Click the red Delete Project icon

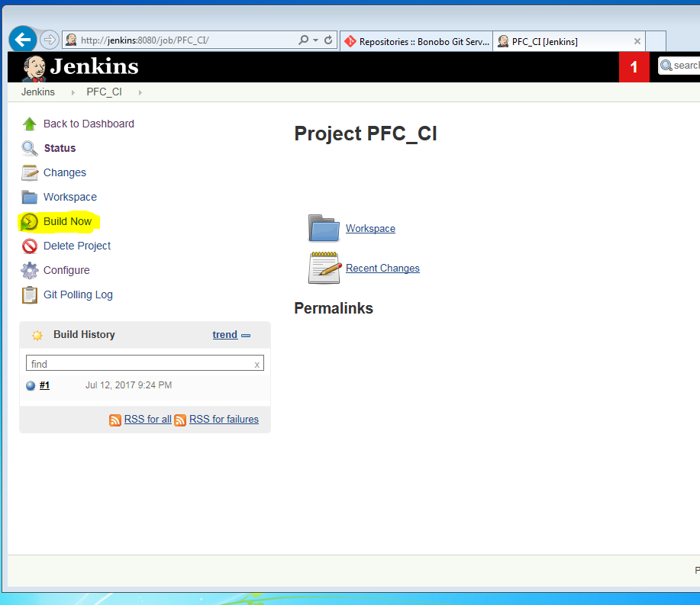(30, 246)
